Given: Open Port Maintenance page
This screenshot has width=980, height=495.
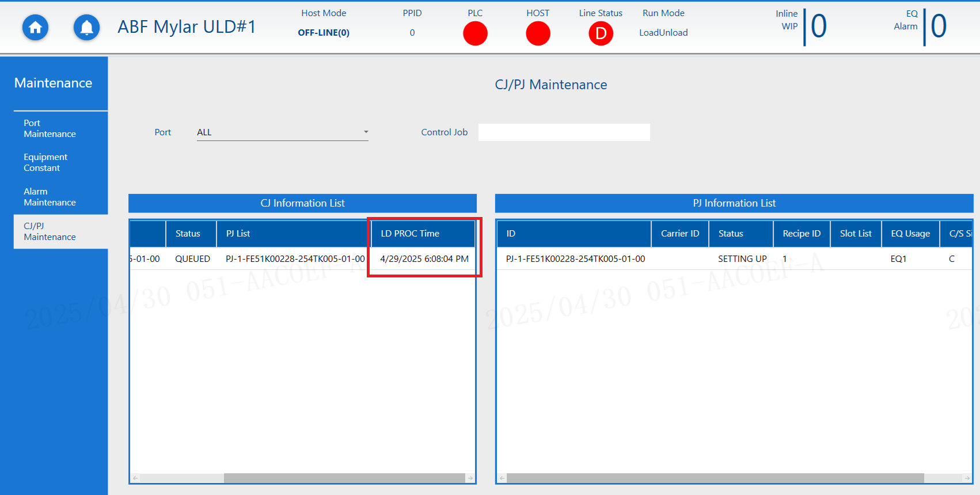Looking at the screenshot, I should [x=50, y=128].
